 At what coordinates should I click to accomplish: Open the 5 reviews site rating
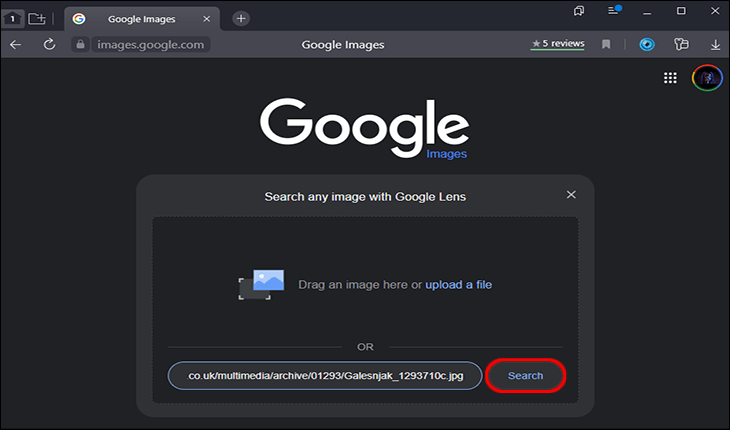[558, 44]
